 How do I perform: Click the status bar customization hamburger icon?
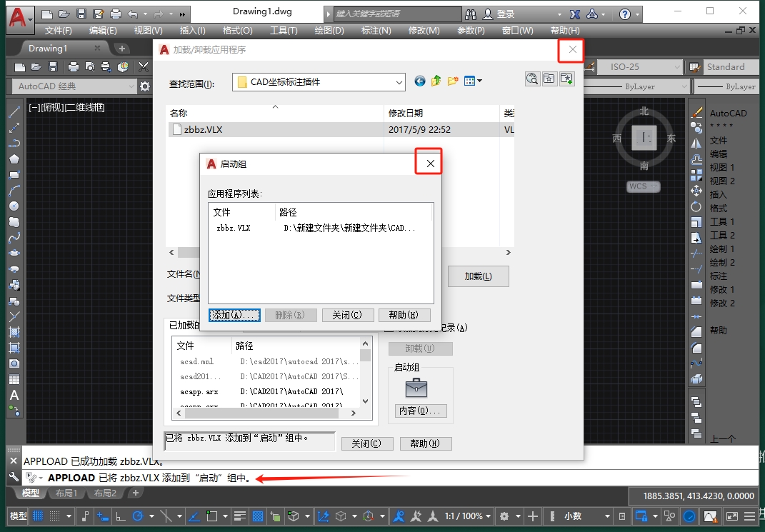click(748, 516)
